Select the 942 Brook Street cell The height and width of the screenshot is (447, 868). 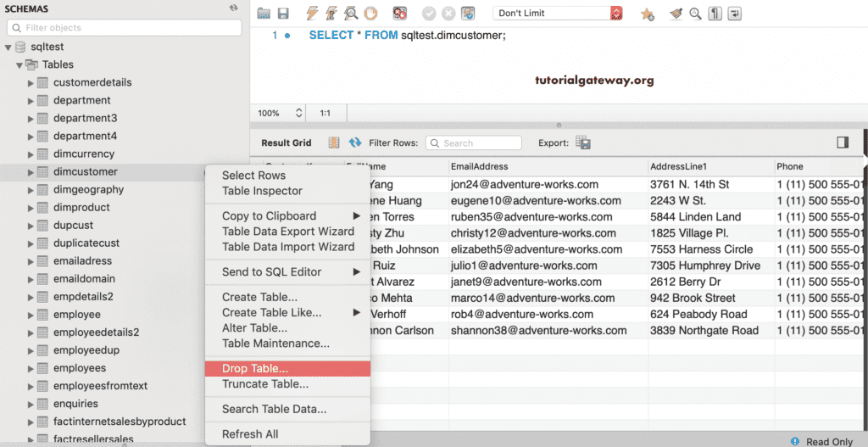[711, 298]
